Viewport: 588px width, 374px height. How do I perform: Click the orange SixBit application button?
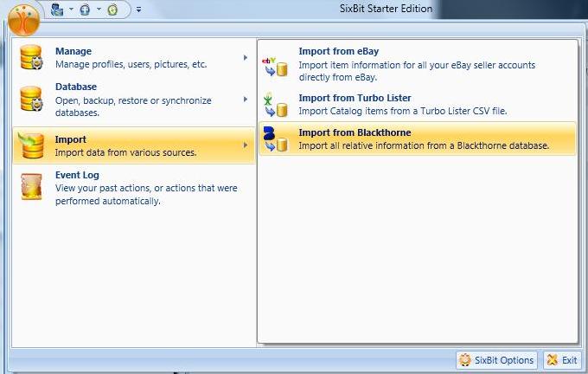pos(23,20)
